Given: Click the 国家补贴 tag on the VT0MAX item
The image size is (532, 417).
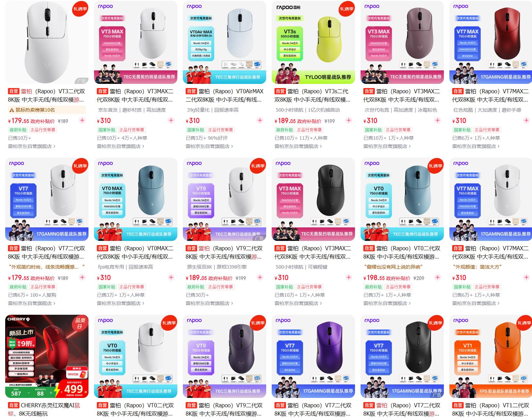Looking at the screenshot, I should pyautogui.click(x=107, y=287).
